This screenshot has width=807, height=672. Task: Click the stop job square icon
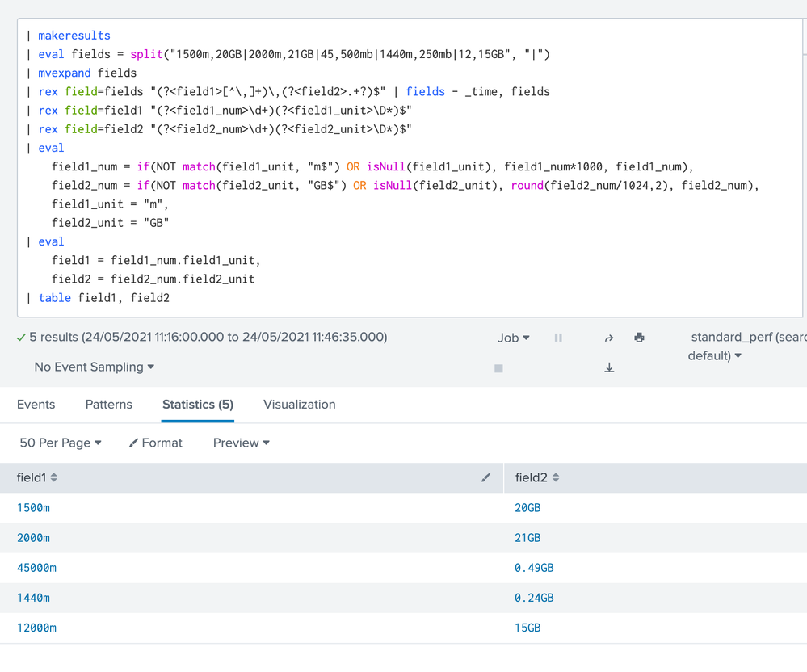(498, 368)
